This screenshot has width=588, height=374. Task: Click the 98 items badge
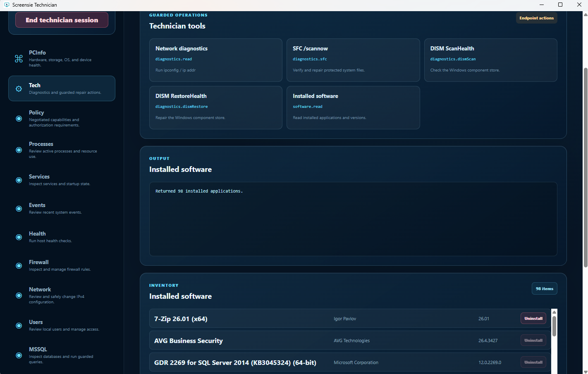coord(544,289)
